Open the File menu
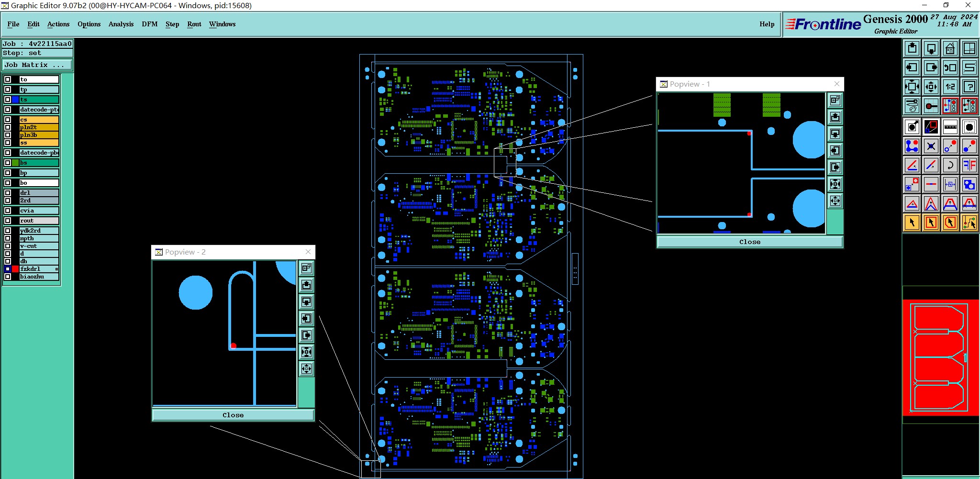The width and height of the screenshot is (980, 479). [13, 24]
